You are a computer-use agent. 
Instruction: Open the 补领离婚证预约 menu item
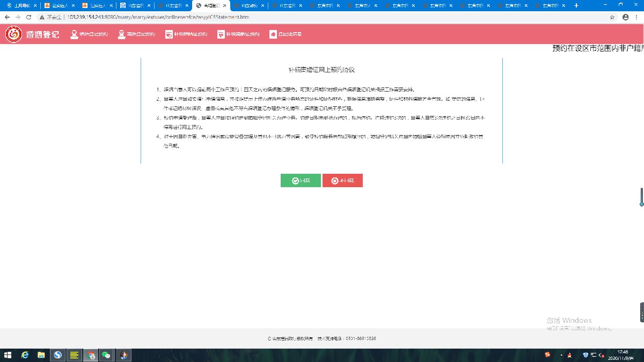click(238, 34)
